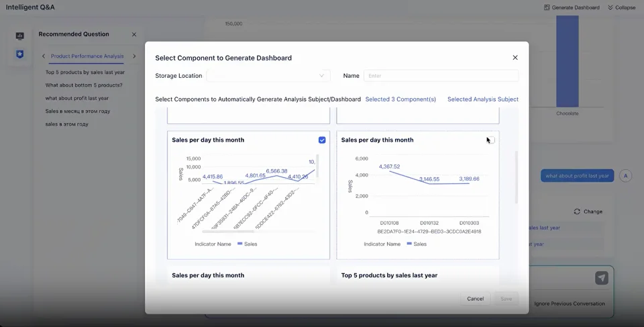Go to previous recommended question category
This screenshot has width=644, height=327.
(44, 56)
